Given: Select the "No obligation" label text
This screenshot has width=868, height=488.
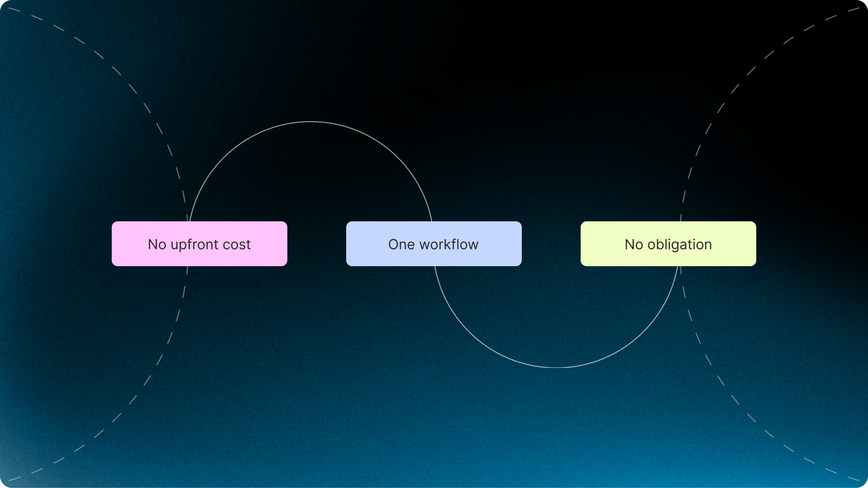Looking at the screenshot, I should coord(668,244).
